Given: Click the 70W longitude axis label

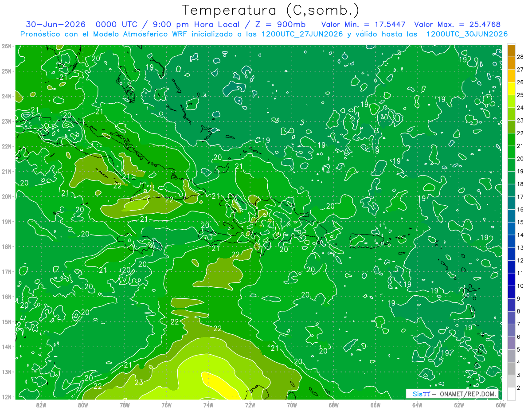Looking at the screenshot, I should coord(292,405).
